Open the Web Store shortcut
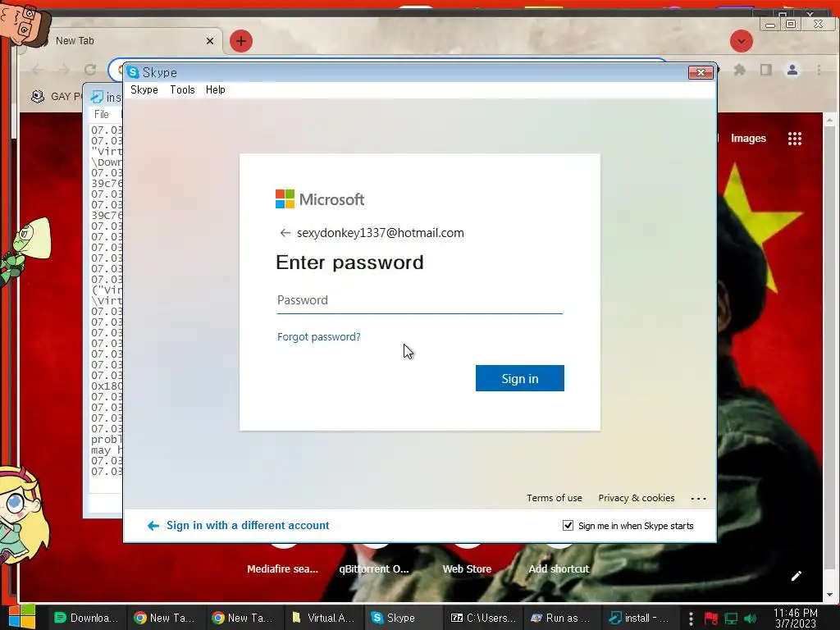840x630 pixels. coord(467,569)
